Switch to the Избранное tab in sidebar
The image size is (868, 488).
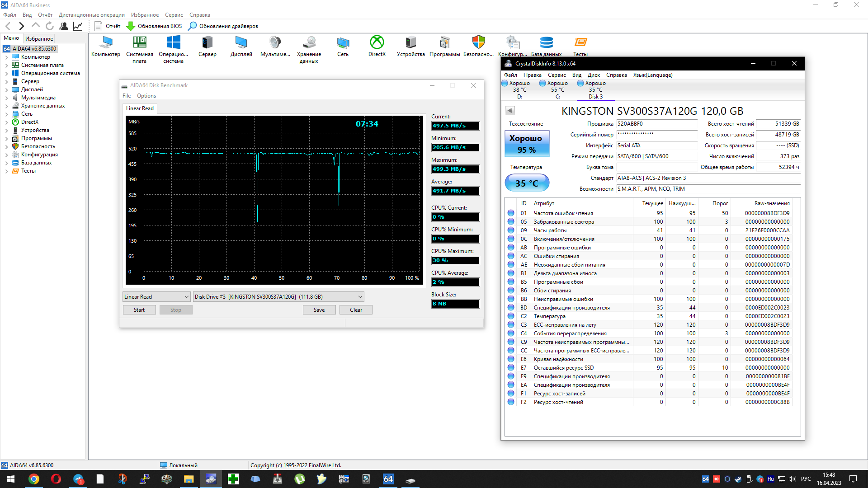[39, 38]
